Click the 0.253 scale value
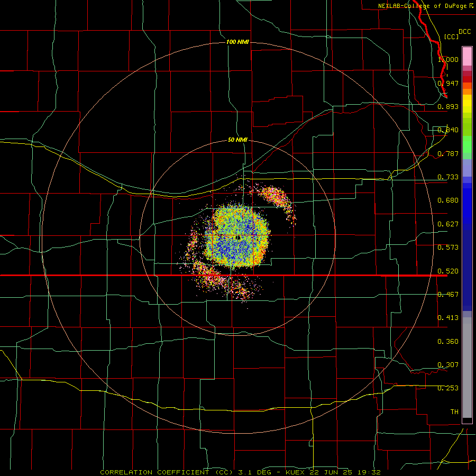 [x=448, y=388]
